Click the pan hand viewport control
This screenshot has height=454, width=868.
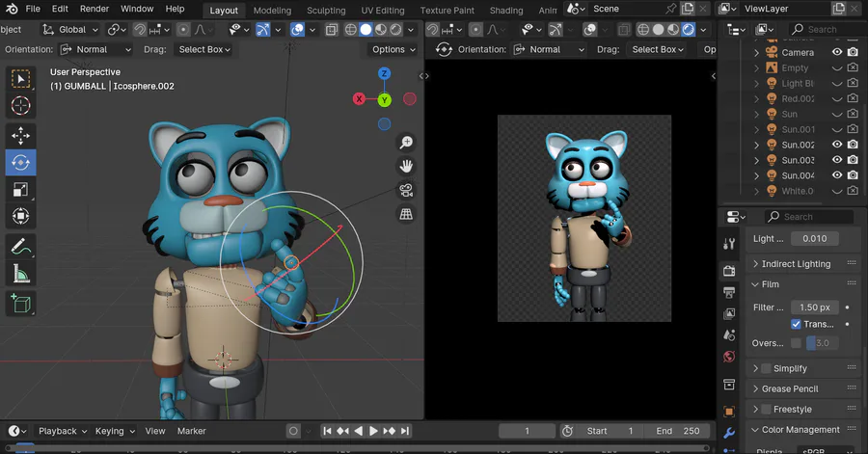406,166
